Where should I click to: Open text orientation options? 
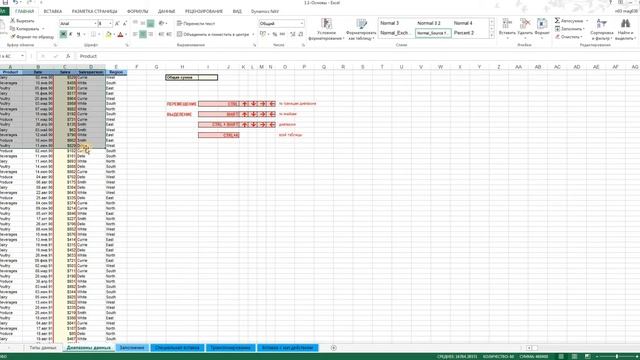click(x=162, y=24)
